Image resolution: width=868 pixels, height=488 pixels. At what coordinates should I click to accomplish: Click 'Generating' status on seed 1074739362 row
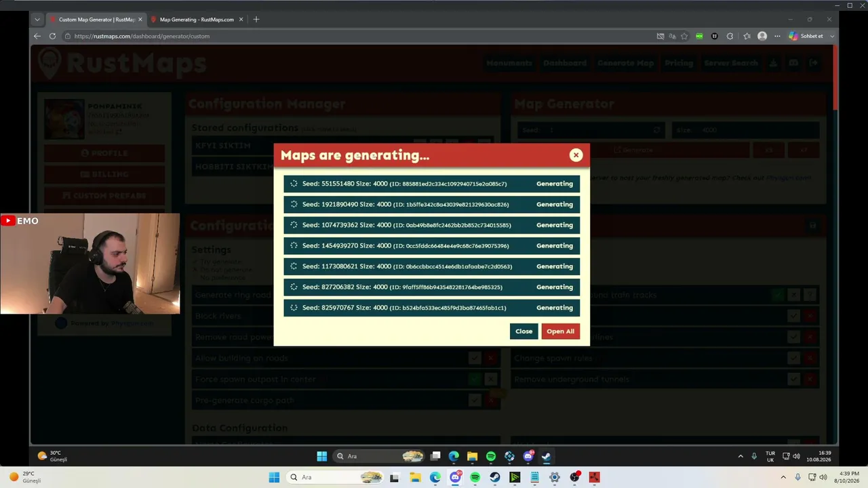point(555,225)
